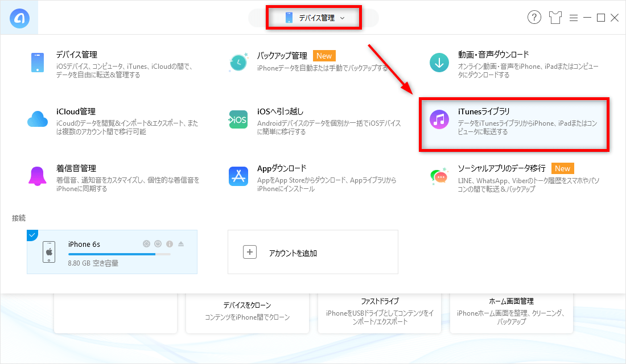The image size is (626, 364).
Task: Eject the iPhone 6s device
Action: [x=181, y=244]
